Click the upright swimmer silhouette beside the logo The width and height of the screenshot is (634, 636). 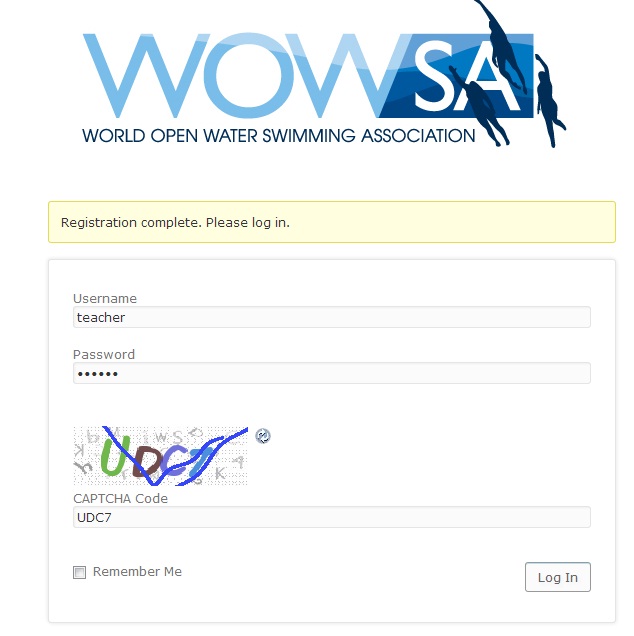[548, 100]
